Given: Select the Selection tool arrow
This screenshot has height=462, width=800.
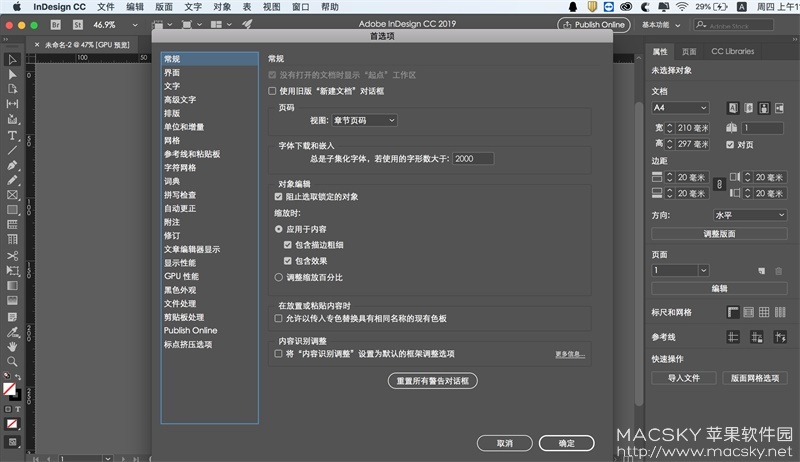Looking at the screenshot, I should click(x=12, y=60).
